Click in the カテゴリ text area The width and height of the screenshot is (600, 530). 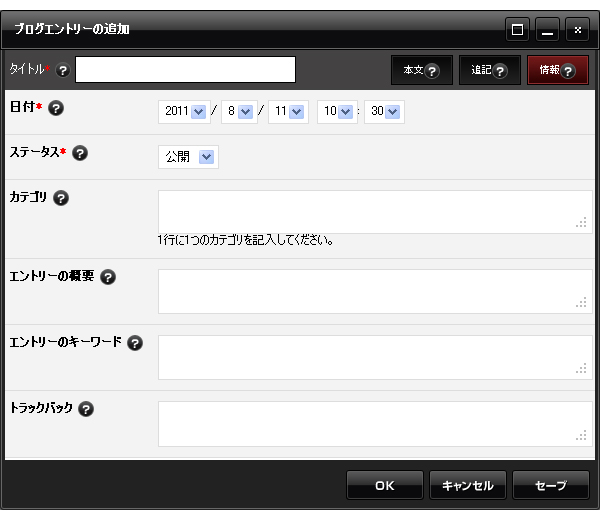pyautogui.click(x=375, y=212)
